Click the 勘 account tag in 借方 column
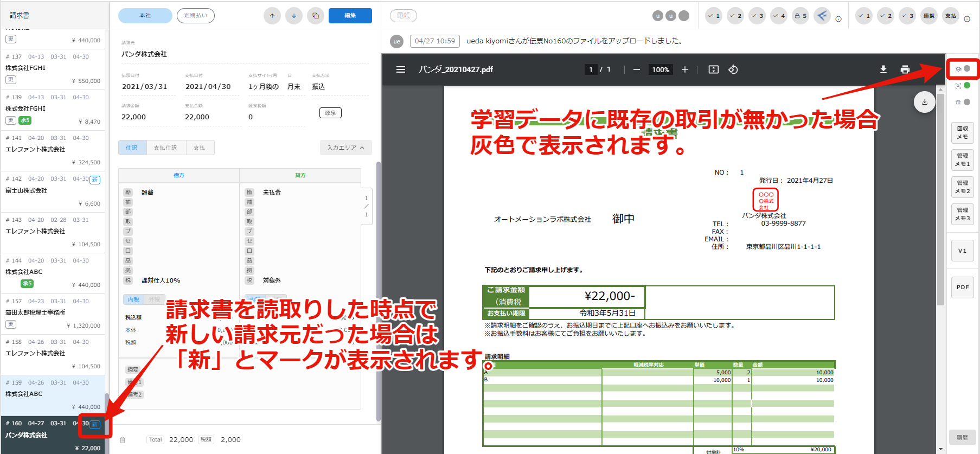 128,193
